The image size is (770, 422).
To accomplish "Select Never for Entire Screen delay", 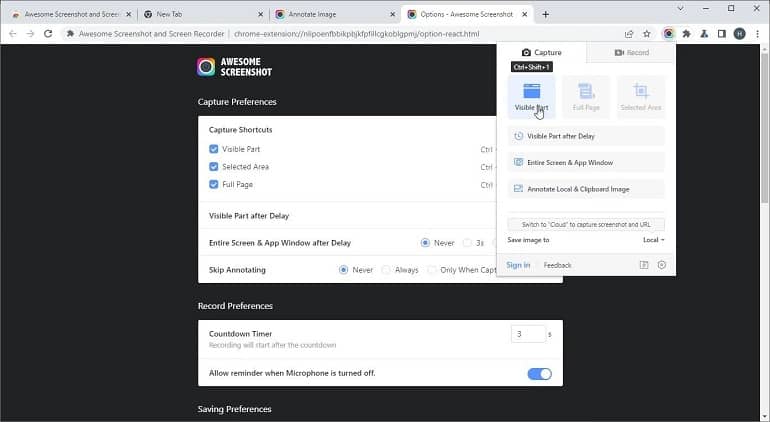I will coord(425,243).
